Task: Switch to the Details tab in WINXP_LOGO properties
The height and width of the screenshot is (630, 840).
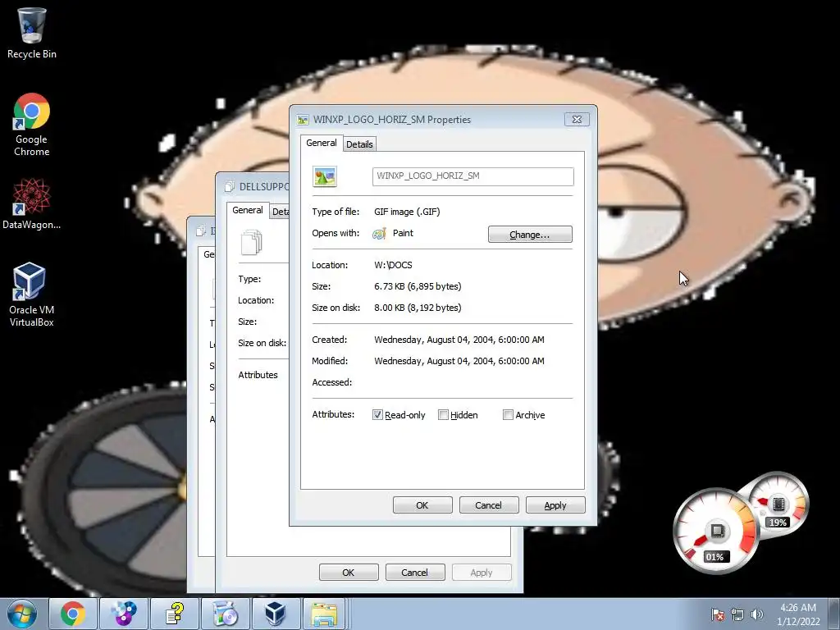Action: (359, 144)
